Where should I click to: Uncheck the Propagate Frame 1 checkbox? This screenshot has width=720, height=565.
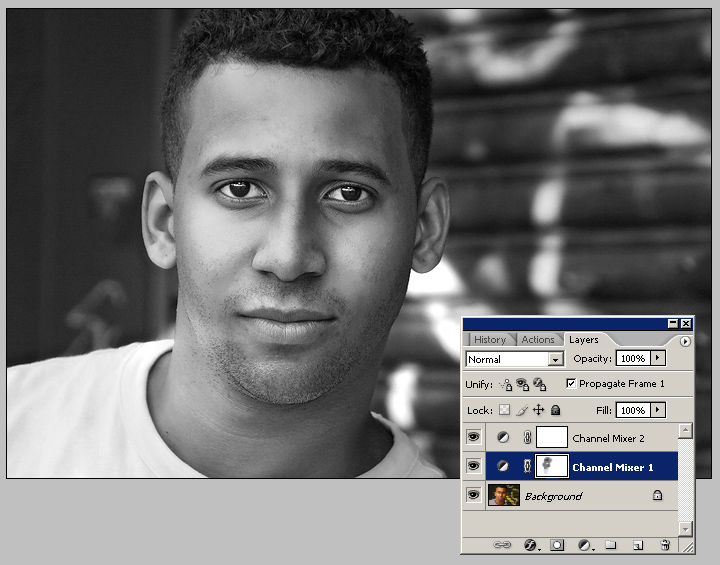pyautogui.click(x=571, y=384)
